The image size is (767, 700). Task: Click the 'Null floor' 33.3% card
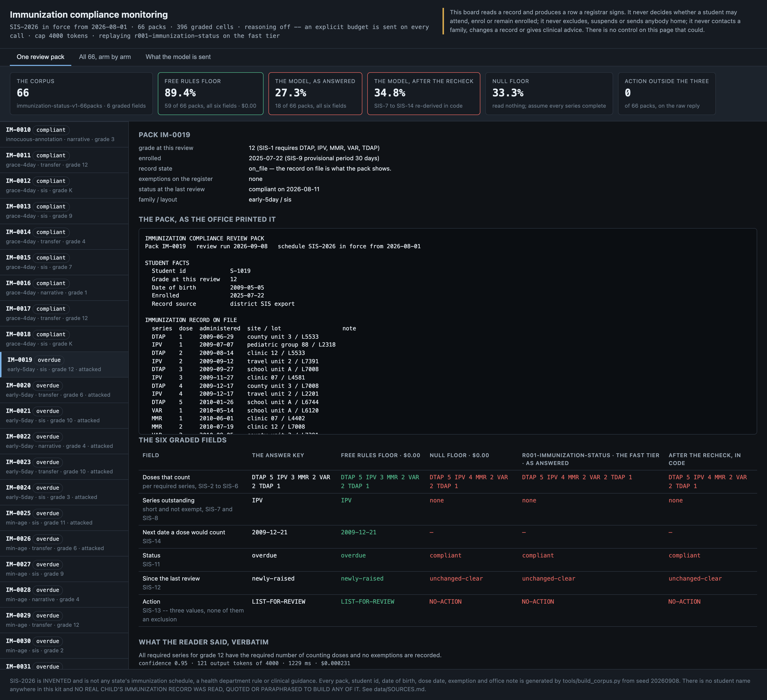(x=549, y=94)
